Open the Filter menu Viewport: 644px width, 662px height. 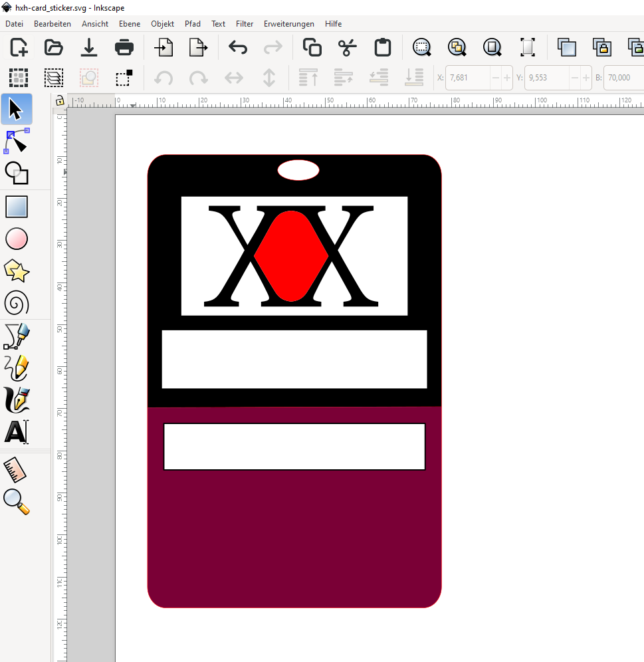click(x=245, y=24)
